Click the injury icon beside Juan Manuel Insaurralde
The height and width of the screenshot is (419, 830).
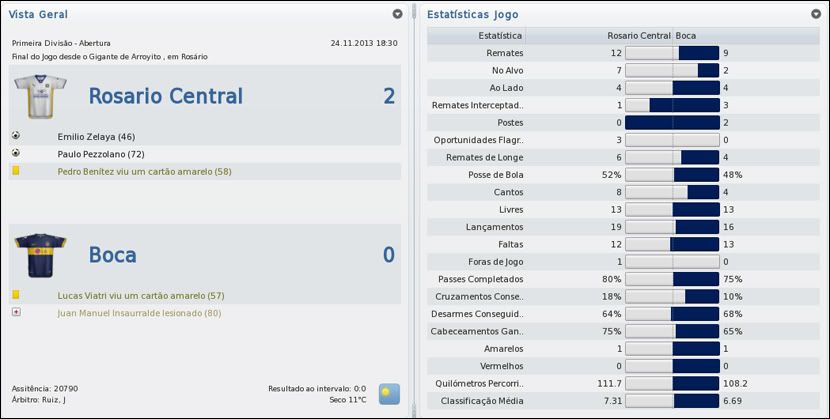[16, 313]
